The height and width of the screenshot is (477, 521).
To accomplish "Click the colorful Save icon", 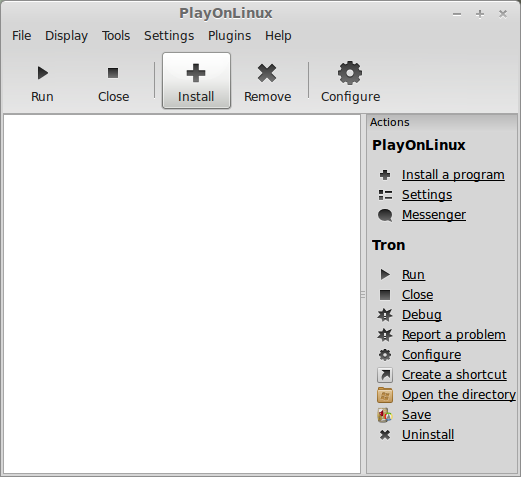I will click(385, 415).
